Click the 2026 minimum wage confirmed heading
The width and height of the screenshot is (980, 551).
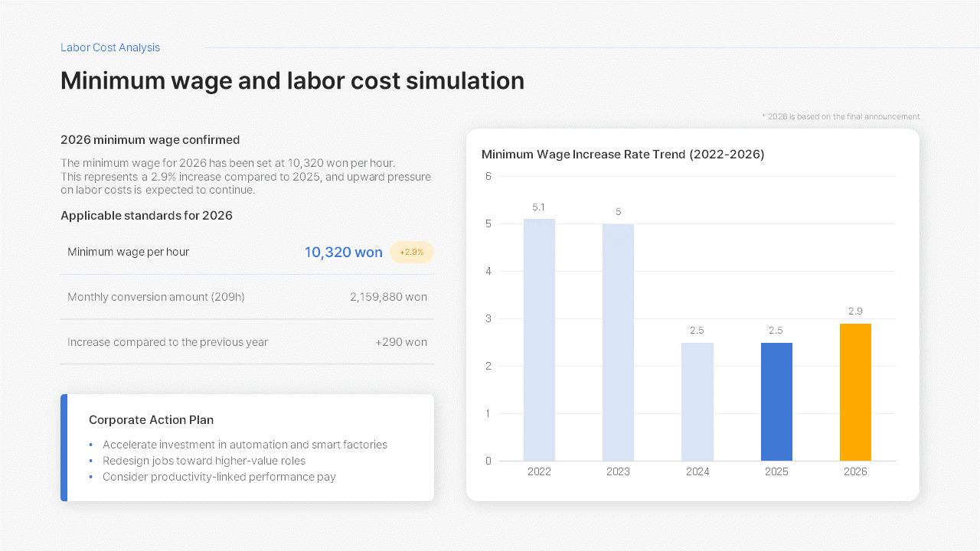point(150,140)
